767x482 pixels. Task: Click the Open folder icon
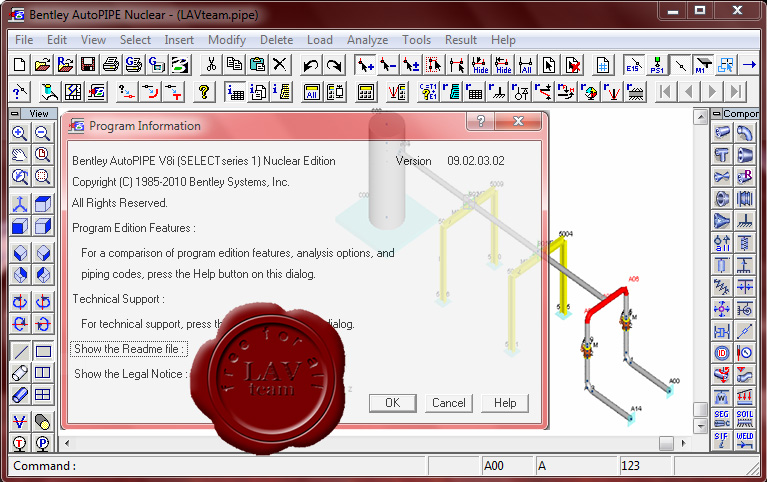[x=43, y=65]
